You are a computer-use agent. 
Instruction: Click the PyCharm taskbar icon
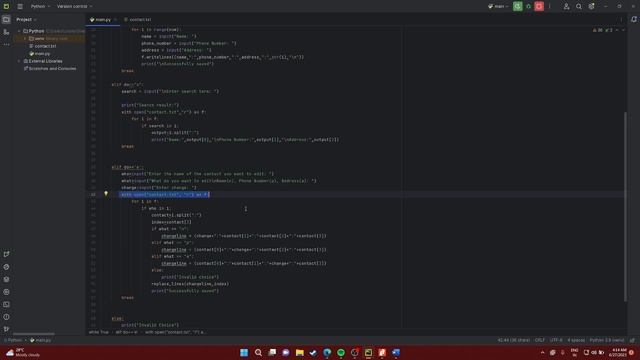point(368,352)
